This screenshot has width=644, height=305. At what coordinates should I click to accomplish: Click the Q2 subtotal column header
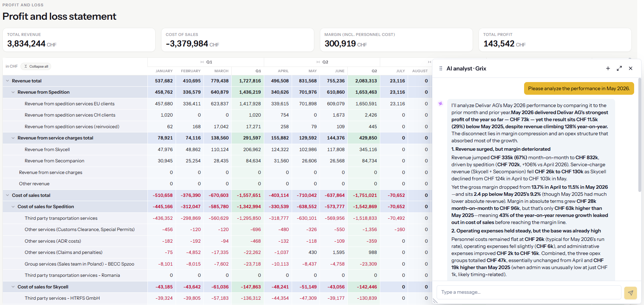374,71
